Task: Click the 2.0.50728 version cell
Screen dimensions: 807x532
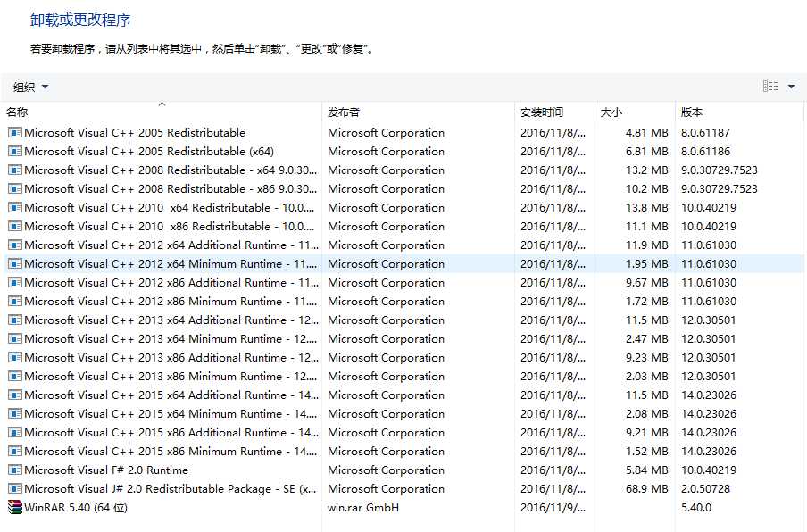Action: (x=705, y=489)
